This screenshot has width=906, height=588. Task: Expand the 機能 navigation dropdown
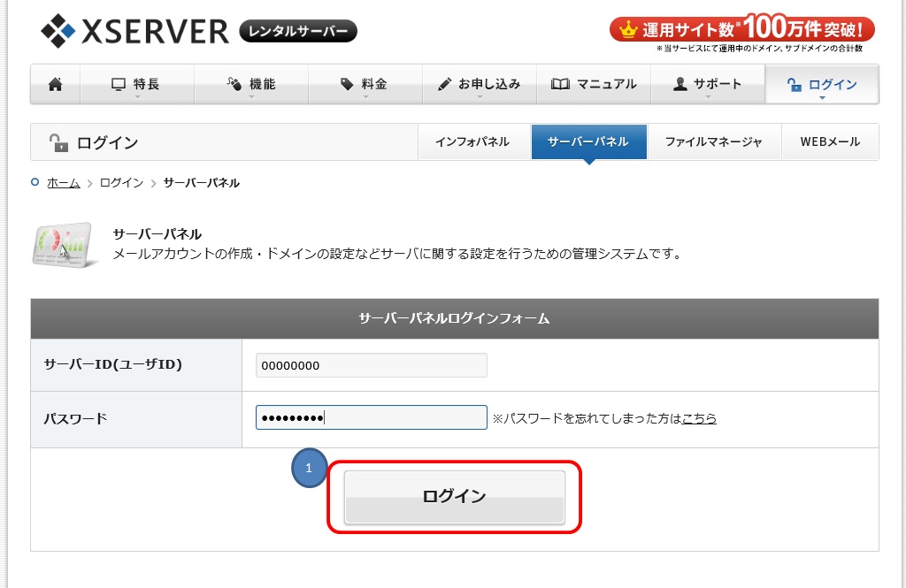click(251, 85)
